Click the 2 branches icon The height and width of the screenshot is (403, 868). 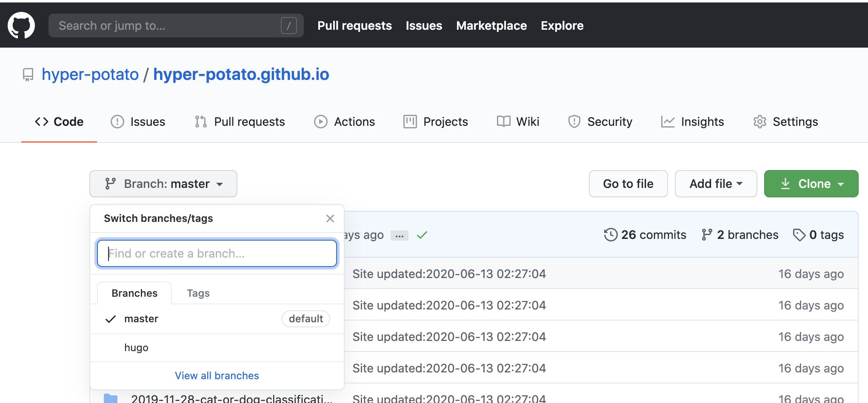click(707, 235)
